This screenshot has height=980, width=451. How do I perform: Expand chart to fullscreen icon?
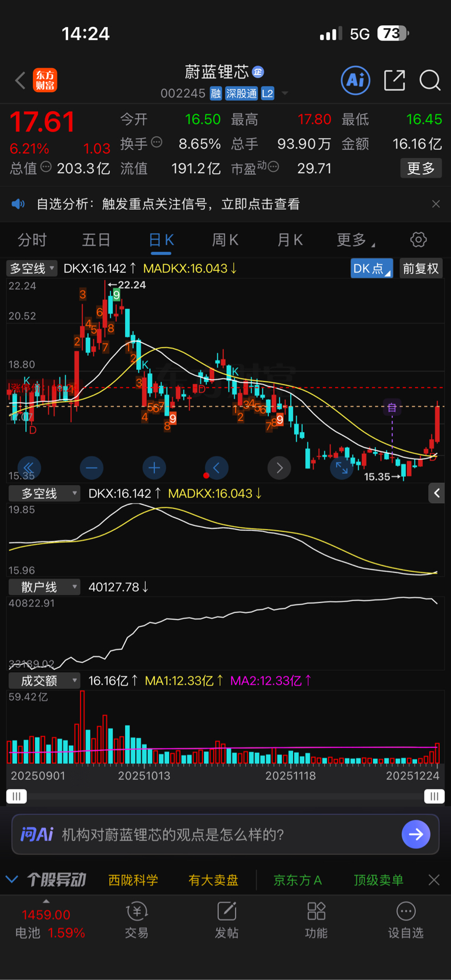(342, 468)
